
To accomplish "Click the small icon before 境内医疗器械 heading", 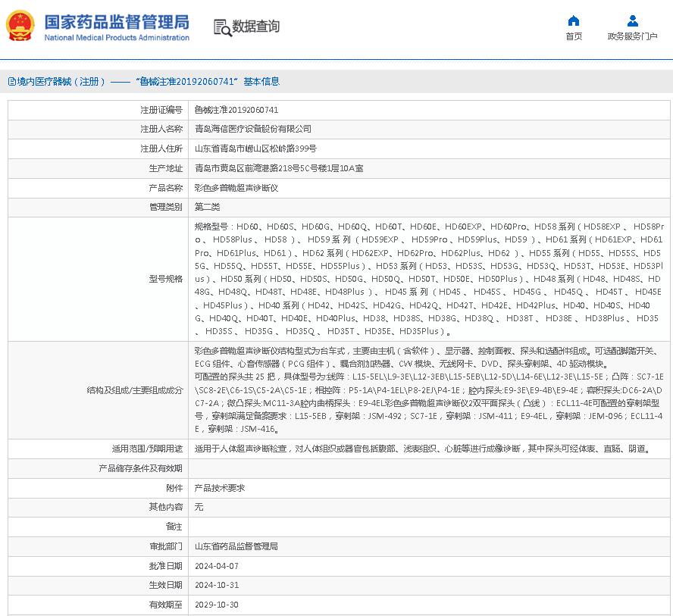I will pos(11,82).
